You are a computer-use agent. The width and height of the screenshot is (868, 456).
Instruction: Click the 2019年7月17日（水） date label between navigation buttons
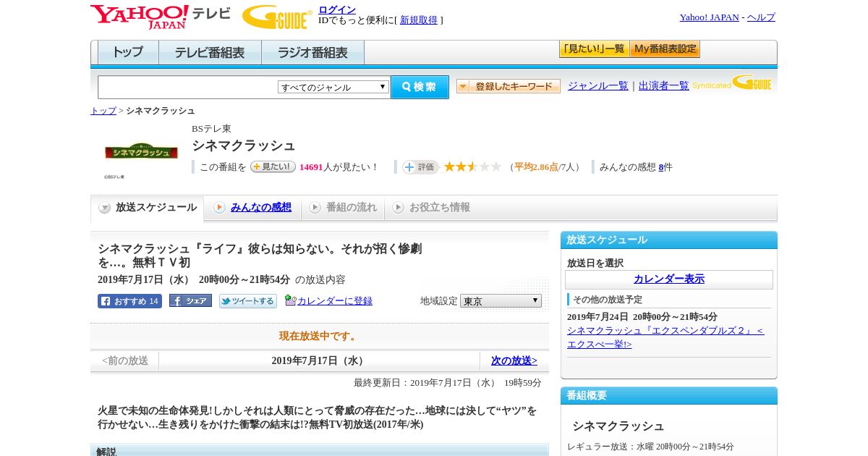tap(319, 361)
